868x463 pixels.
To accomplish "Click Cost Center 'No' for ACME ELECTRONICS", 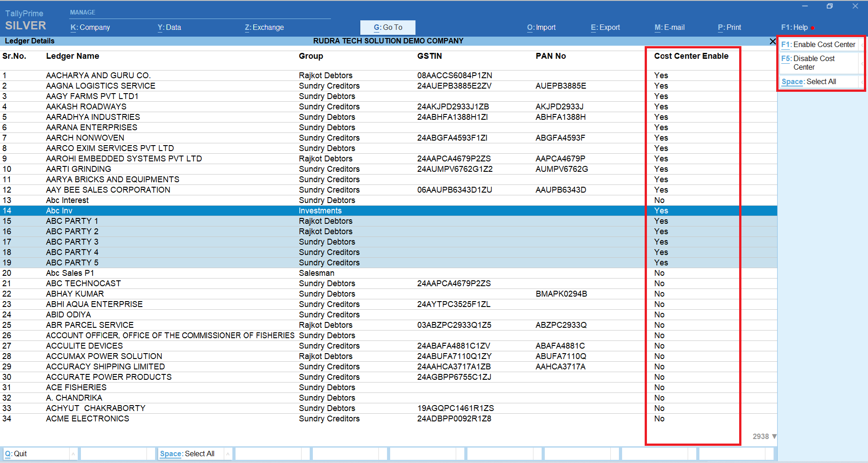I will tap(659, 419).
